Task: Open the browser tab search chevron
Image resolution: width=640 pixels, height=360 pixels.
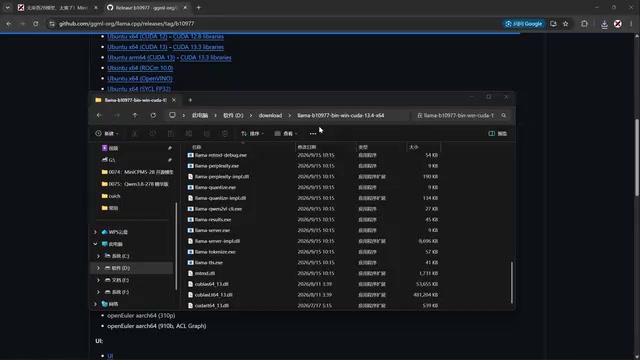Action: point(7,7)
